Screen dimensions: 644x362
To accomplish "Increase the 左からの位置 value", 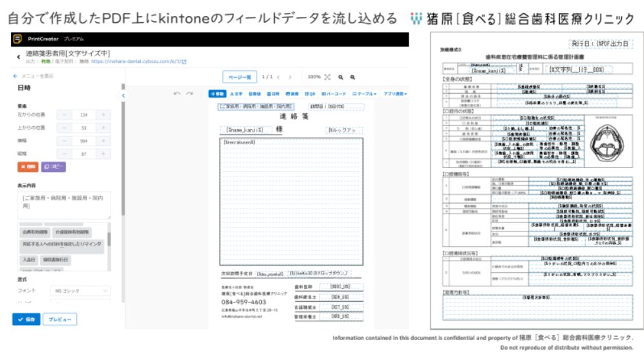I will tap(103, 115).
